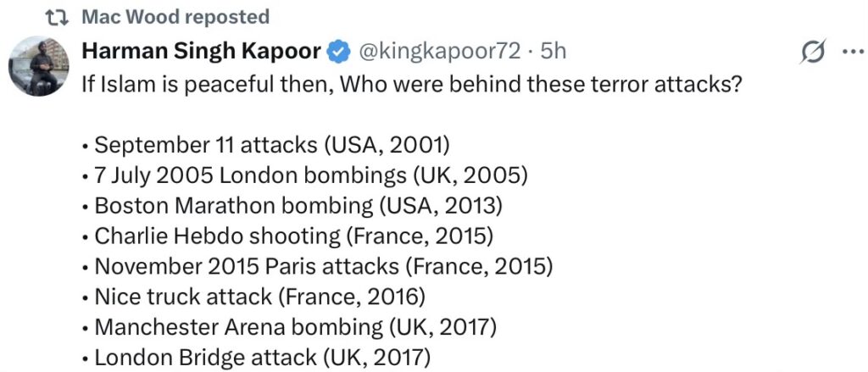Click the London Bridge attack line
868x372 pixels.
click(x=262, y=358)
